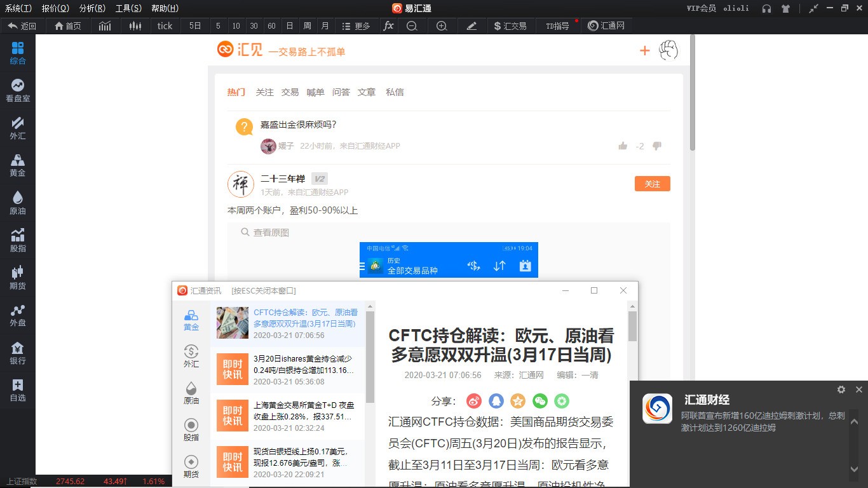
Task: Click the orange plus post icon
Action: 644,50
